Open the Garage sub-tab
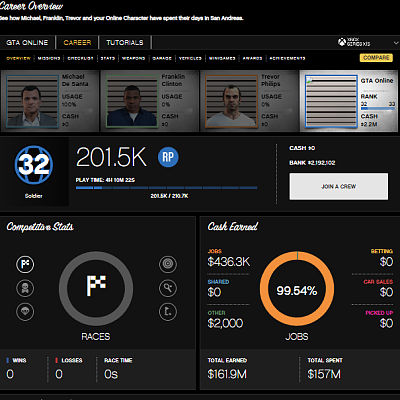This screenshot has width=400, height=400. [x=162, y=58]
